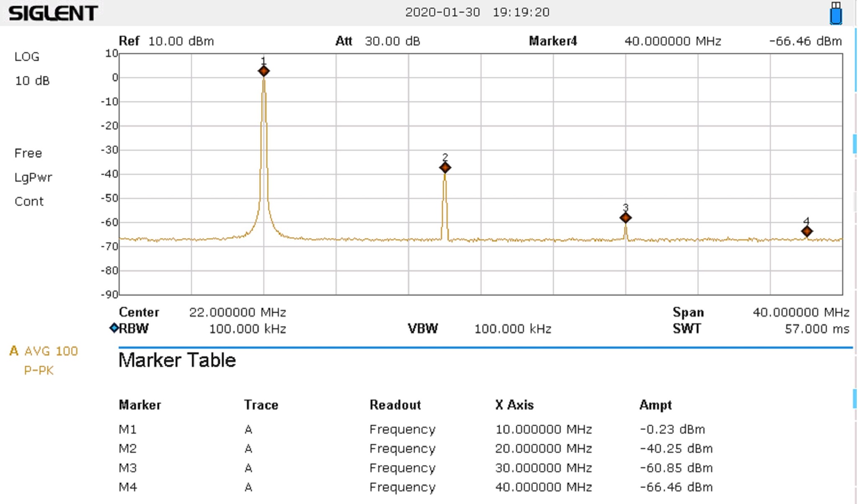Click the Marker Table heading
Screen dimensions: 858x504
click(177, 360)
